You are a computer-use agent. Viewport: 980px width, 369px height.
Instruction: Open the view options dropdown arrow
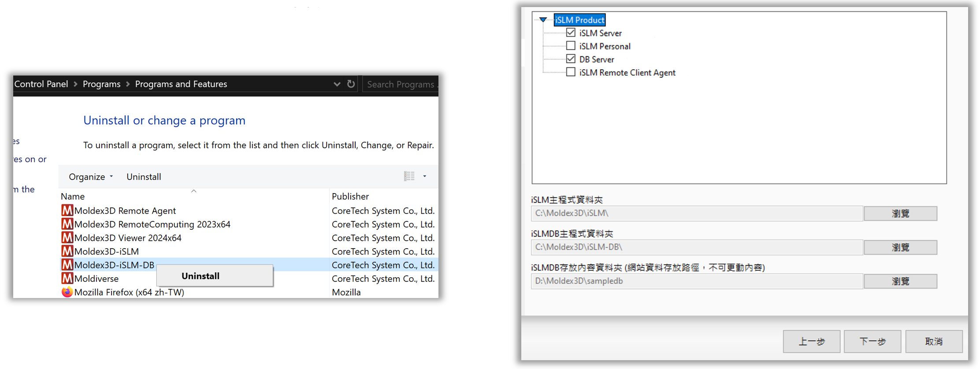click(x=425, y=176)
